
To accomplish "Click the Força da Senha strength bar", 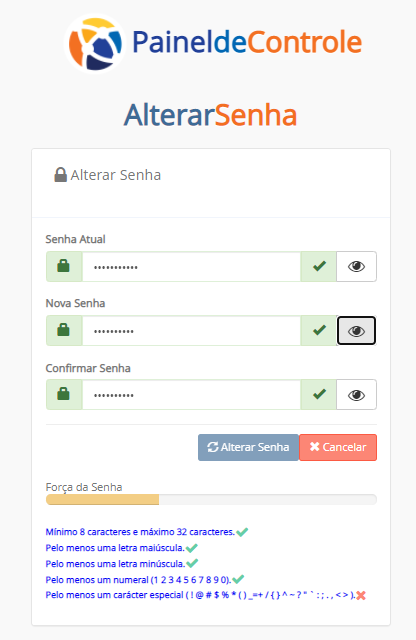I will pyautogui.click(x=211, y=500).
